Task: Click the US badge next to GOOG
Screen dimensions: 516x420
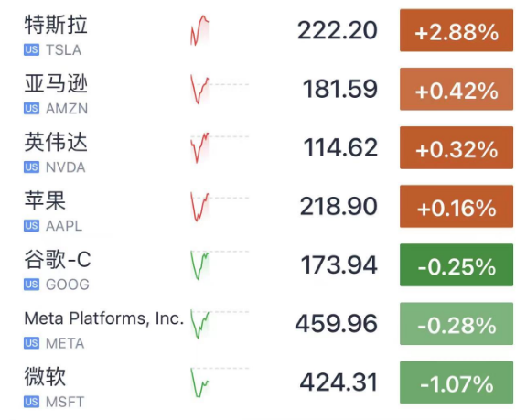Action: (x=32, y=285)
